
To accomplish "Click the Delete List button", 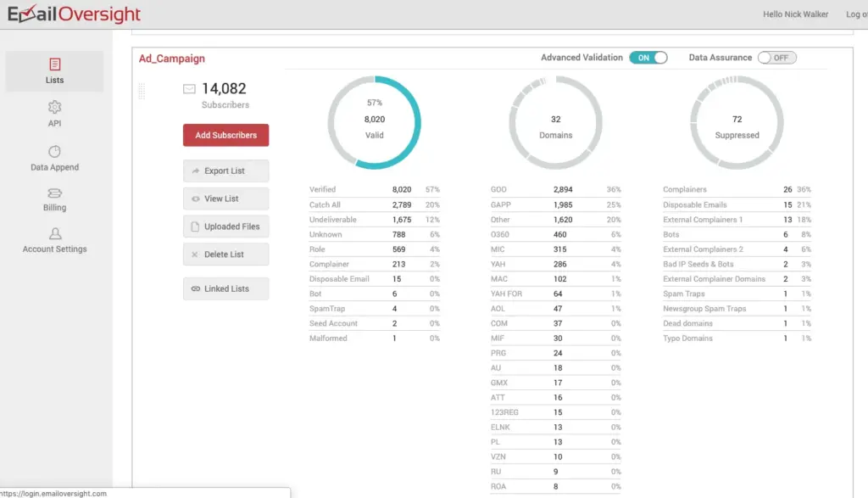I will pos(225,255).
